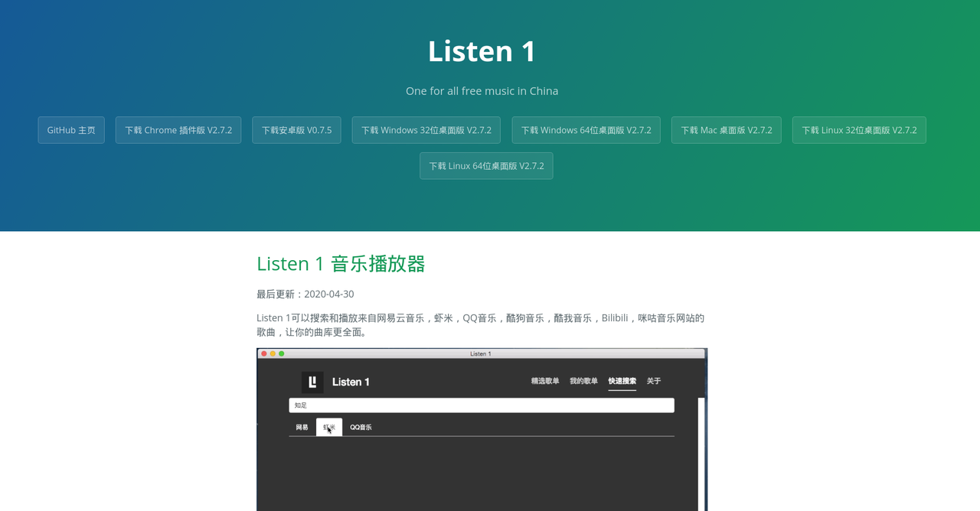Viewport: 980px width, 511px height.
Task: Click the tagline One for all free music
Action: click(x=482, y=91)
